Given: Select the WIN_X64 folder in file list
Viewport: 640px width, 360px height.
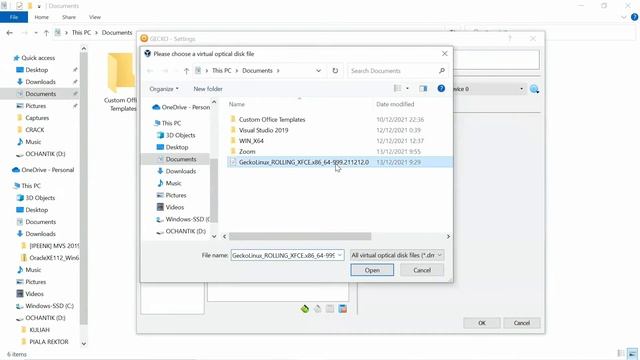Looking at the screenshot, I should 339,141.
